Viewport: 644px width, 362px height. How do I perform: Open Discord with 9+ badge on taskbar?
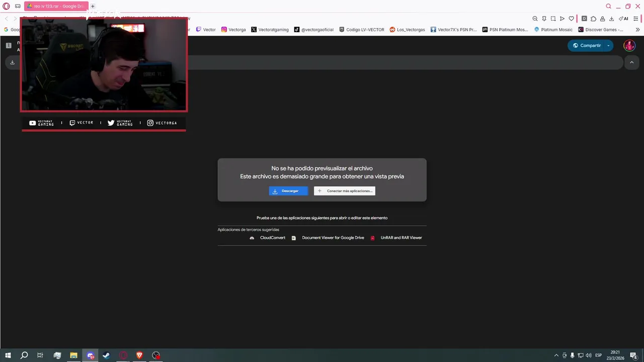[90, 355]
